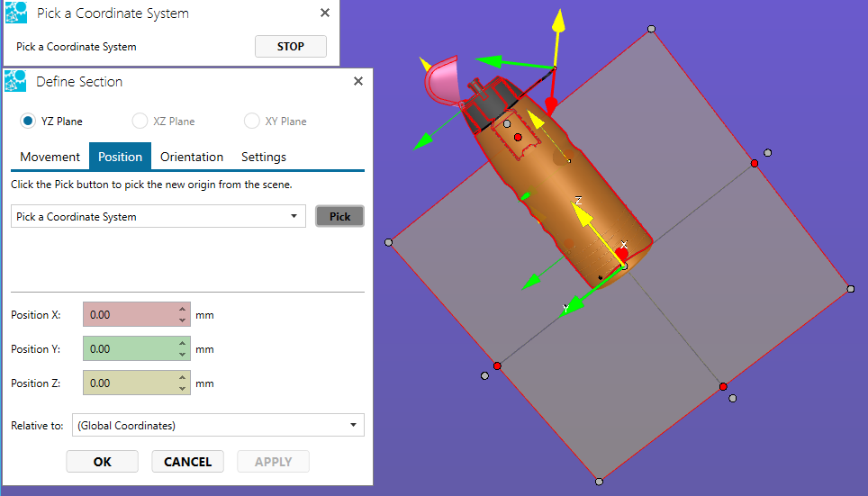Viewport: 868px width, 496px height.
Task: Click the red midpoint handle on lower-right plane edge
Action: pos(723,386)
